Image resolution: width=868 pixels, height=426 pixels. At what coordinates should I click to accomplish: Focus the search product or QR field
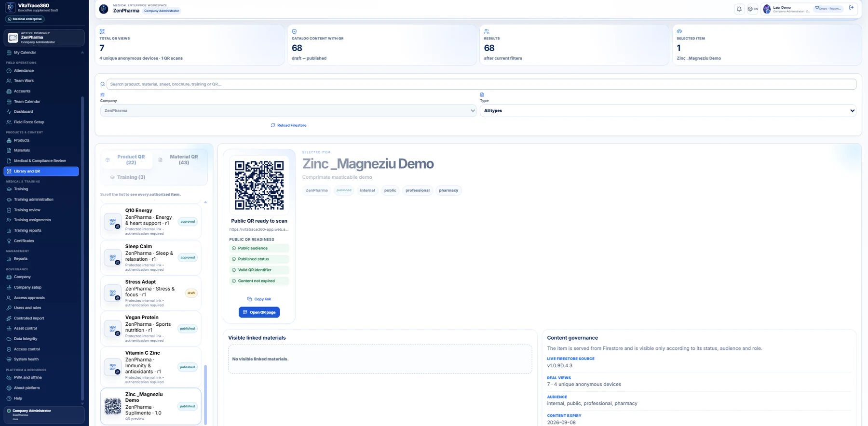pyautogui.click(x=481, y=84)
